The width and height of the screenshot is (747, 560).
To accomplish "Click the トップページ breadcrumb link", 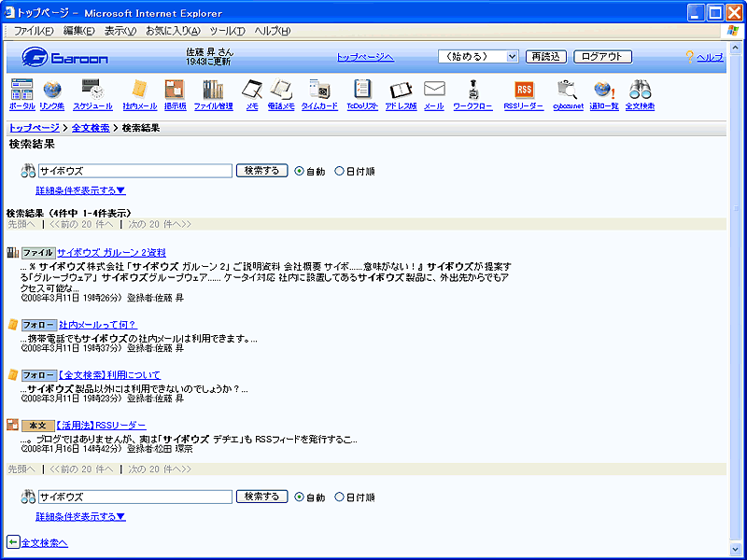I will pyautogui.click(x=35, y=128).
